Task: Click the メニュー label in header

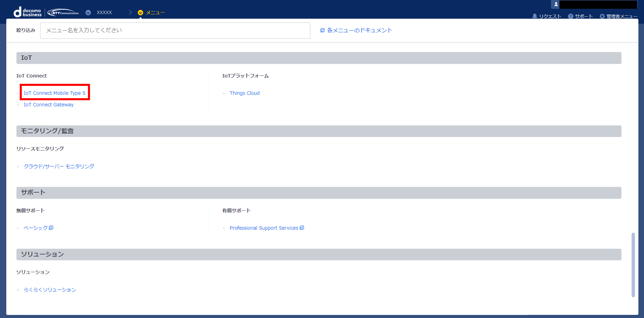Action: (155, 12)
